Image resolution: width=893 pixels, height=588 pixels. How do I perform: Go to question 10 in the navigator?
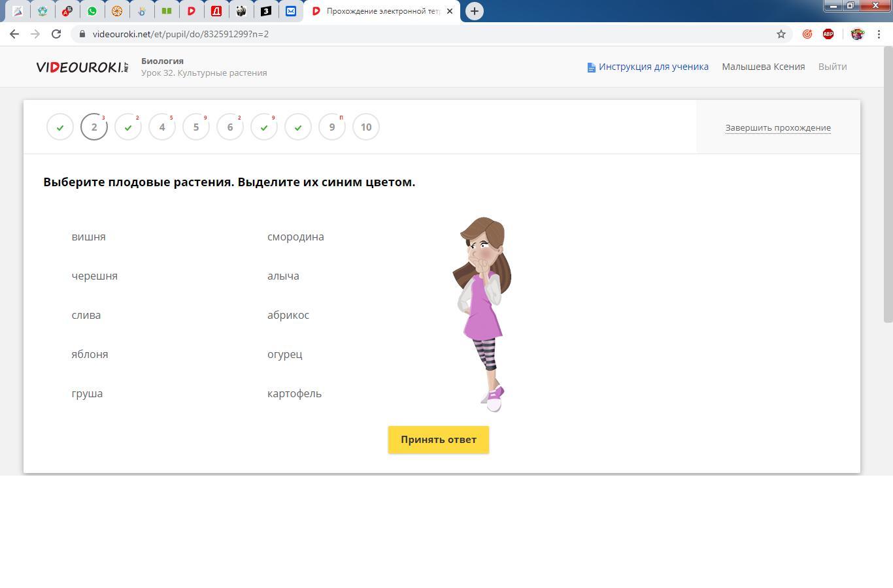point(366,127)
